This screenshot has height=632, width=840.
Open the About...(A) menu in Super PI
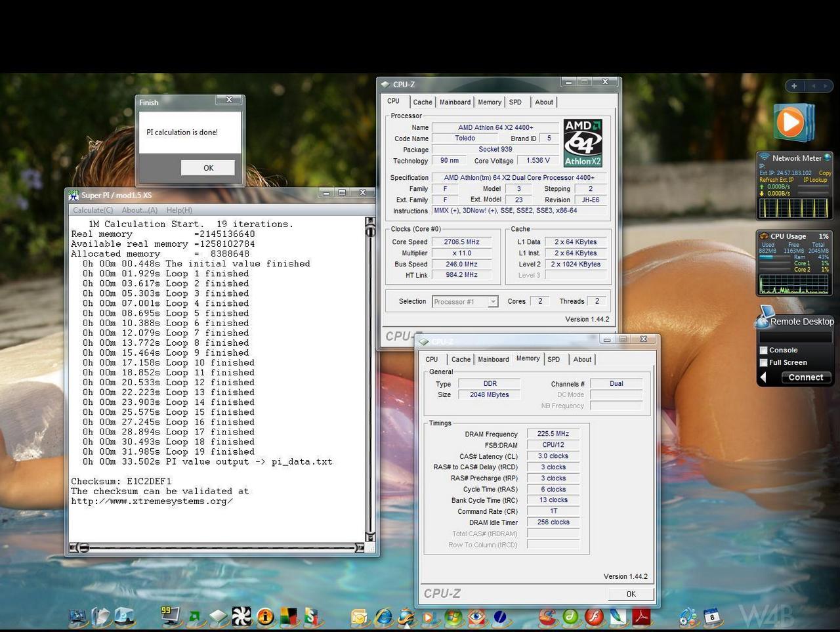pyautogui.click(x=139, y=210)
